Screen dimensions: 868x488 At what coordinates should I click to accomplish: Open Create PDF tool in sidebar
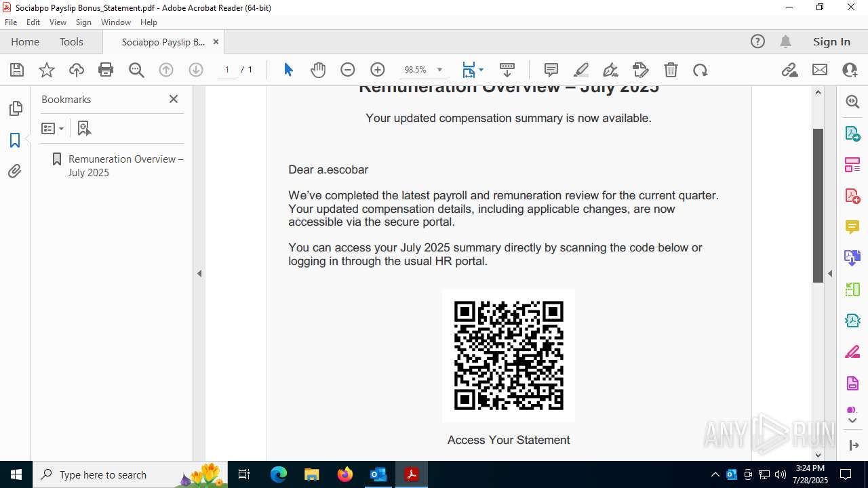point(852,196)
